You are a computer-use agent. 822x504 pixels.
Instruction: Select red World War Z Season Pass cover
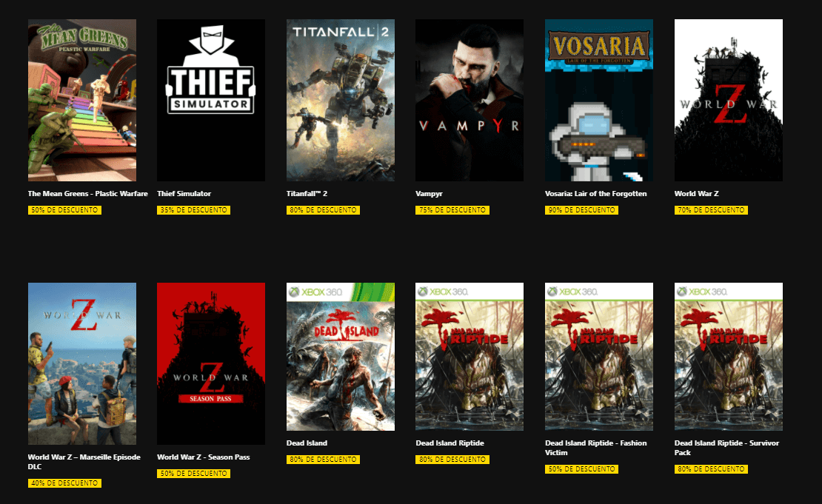click(x=211, y=363)
